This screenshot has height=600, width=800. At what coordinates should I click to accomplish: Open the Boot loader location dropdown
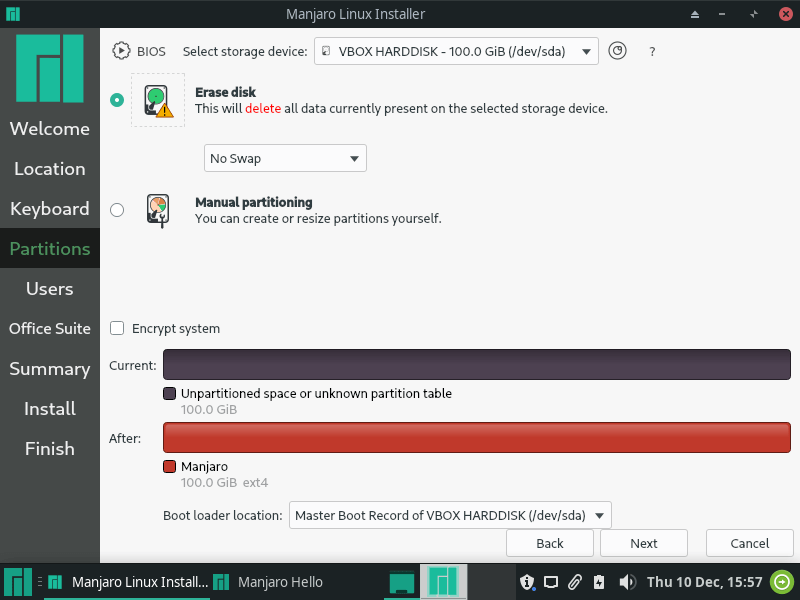tap(450, 515)
